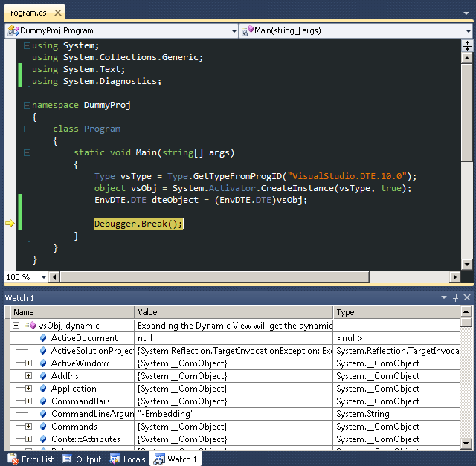This screenshot has height=466, width=476.
Task: Click the editor vertical scrollbar thumb
Action: pos(467,112)
